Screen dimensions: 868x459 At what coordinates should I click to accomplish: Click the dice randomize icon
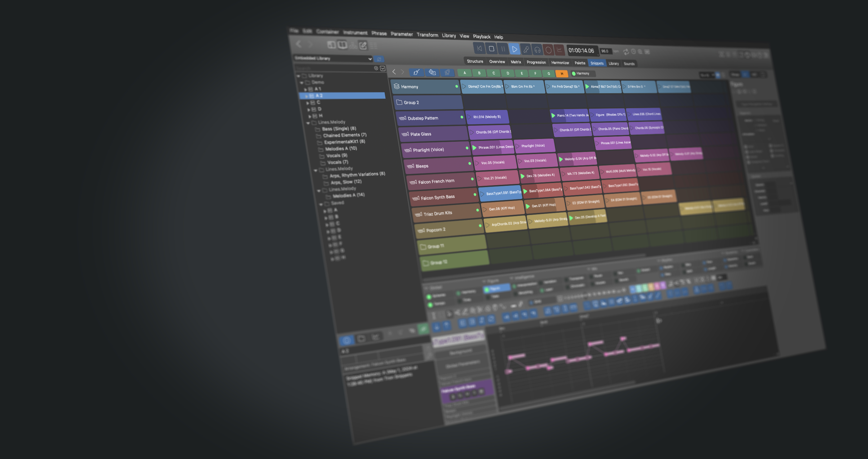pos(432,72)
